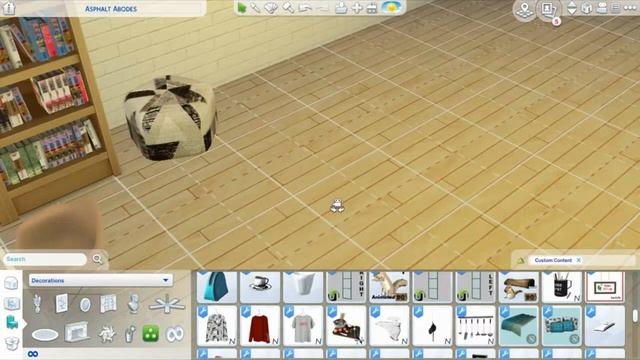Image resolution: width=640 pixels, height=360 pixels.
Task: Pick the red sweater on hanger
Action: coord(260,326)
